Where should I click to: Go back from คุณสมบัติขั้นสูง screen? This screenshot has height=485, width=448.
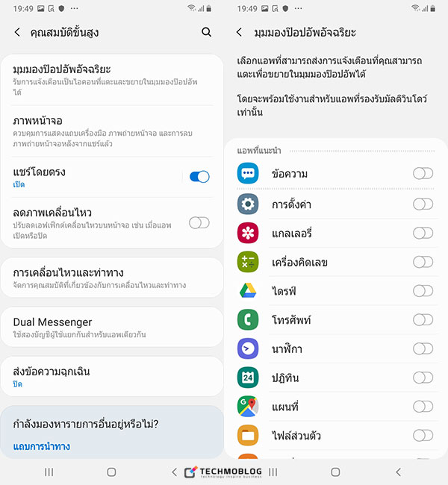point(18,32)
